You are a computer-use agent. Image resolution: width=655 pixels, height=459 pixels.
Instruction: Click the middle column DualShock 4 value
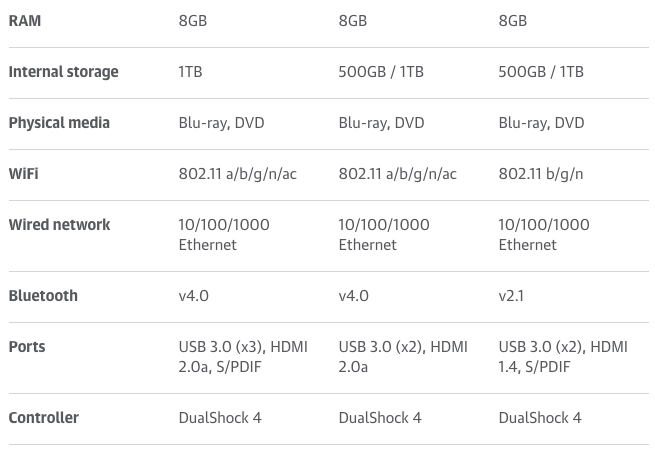(x=380, y=418)
